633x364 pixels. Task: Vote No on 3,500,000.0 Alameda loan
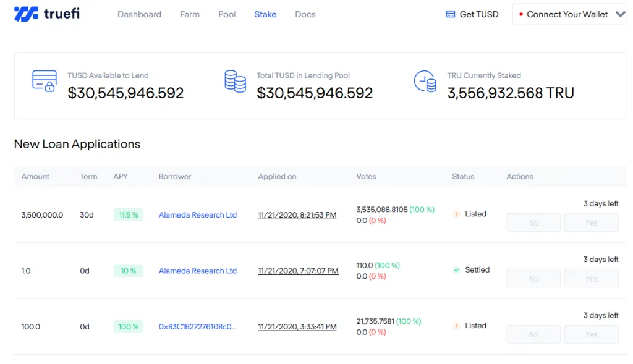[x=533, y=222]
